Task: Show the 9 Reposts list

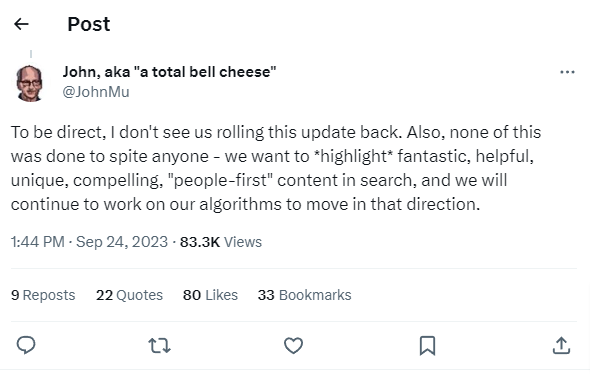Action: (43, 295)
